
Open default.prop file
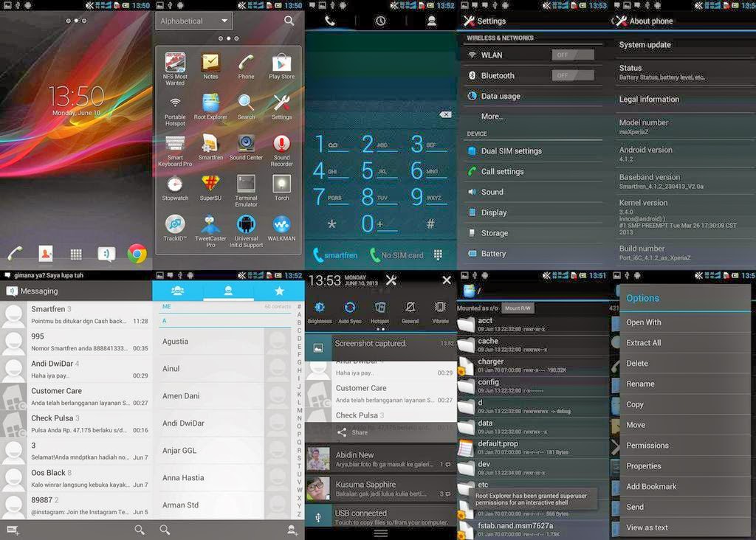532,446
